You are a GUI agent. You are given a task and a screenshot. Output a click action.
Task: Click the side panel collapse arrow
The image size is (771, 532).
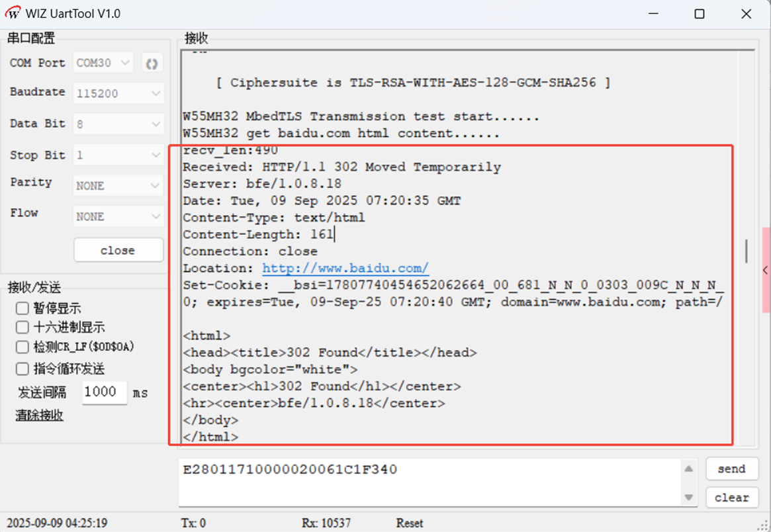(766, 270)
